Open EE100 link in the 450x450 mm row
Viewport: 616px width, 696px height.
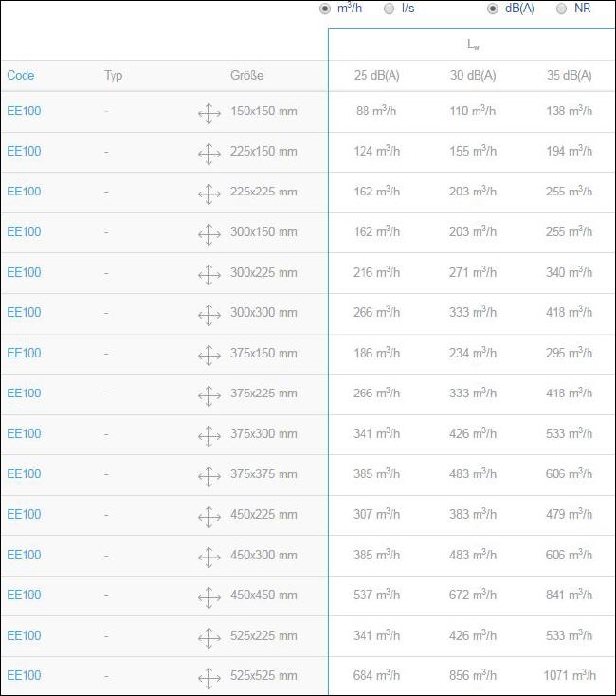24,595
